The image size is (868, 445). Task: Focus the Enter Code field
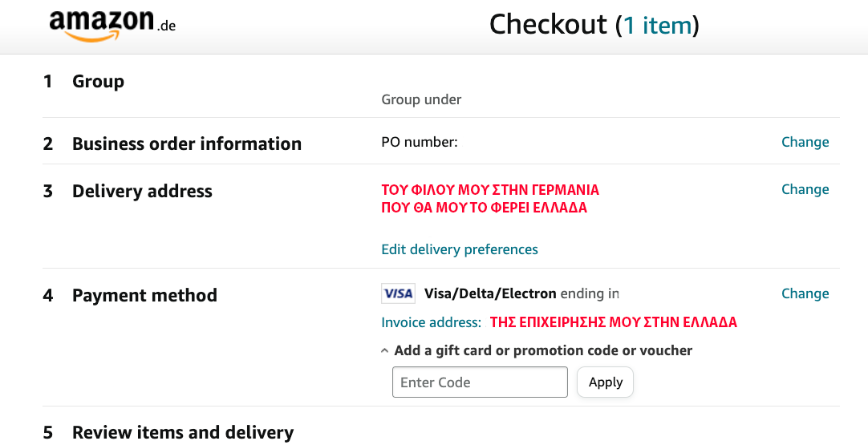tap(480, 382)
